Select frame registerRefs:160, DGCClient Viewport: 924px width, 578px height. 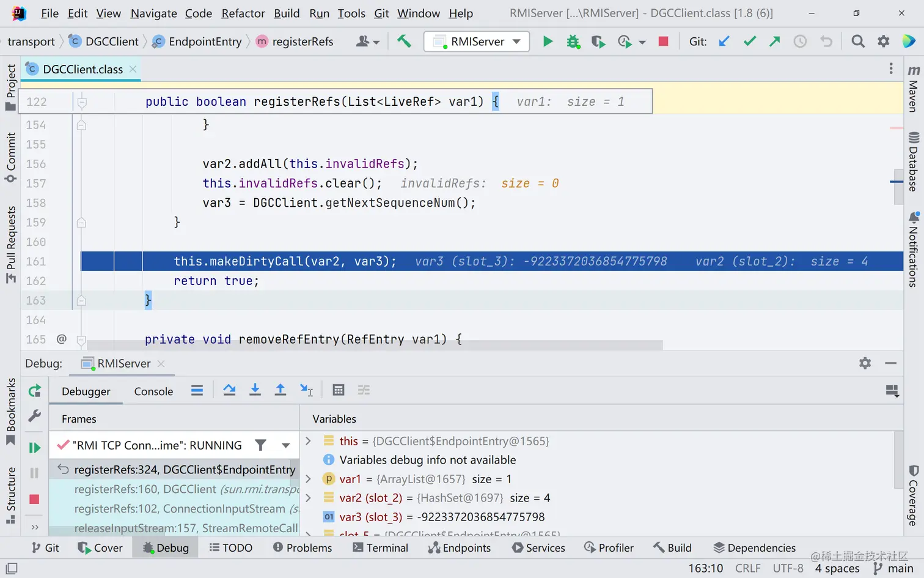coord(174,489)
